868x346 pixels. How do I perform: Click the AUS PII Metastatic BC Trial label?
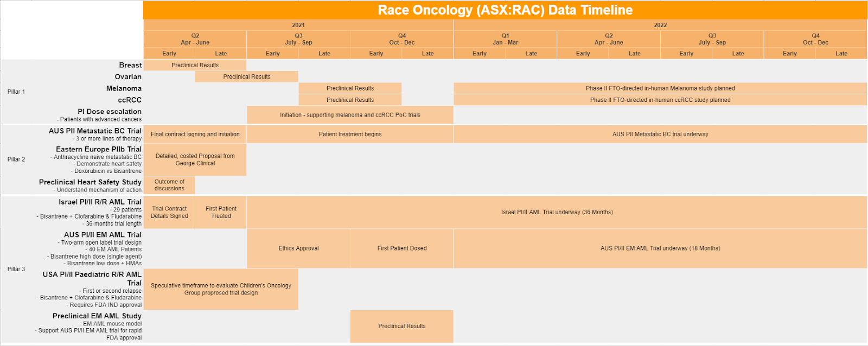point(95,131)
